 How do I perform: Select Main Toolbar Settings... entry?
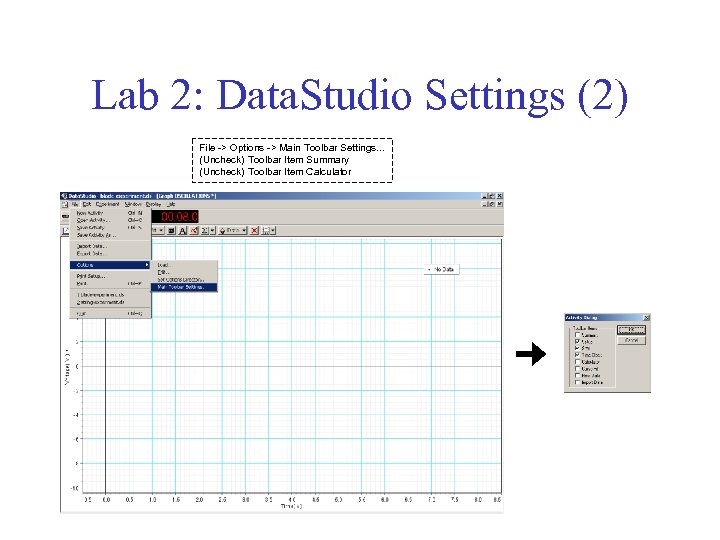184,287
